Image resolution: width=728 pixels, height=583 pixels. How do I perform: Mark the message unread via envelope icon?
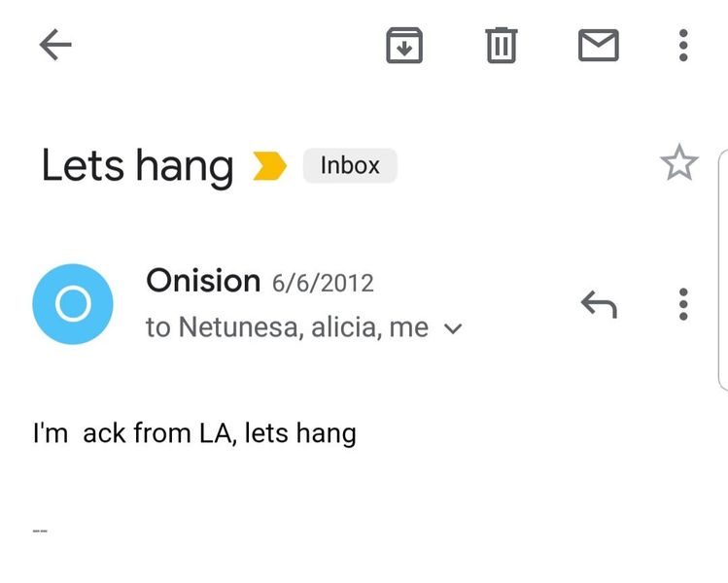(x=598, y=45)
